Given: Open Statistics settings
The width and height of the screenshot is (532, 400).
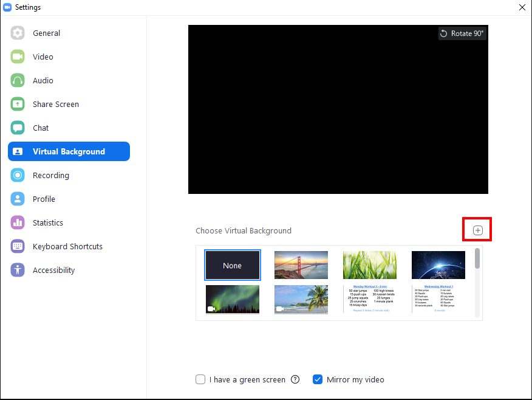Looking at the screenshot, I should [x=47, y=222].
